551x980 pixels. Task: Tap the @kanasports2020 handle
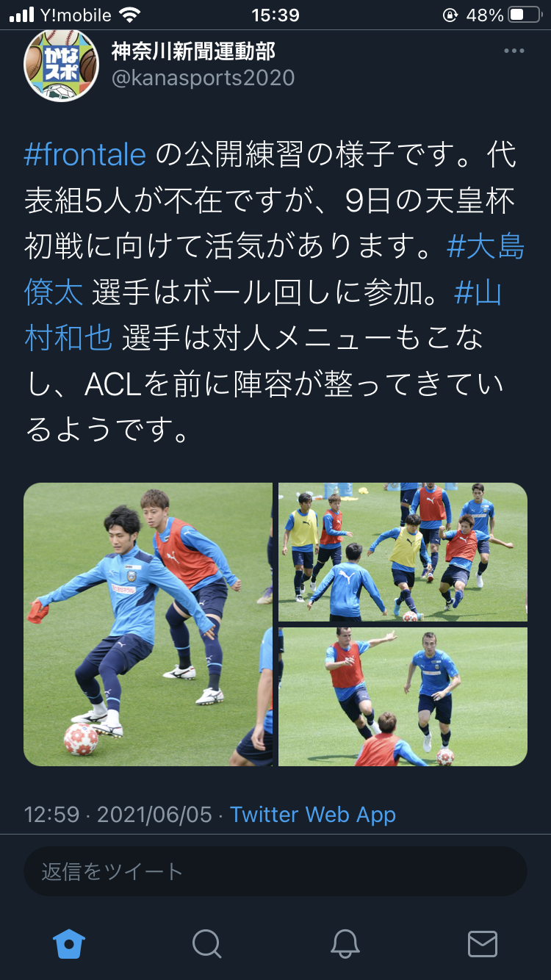click(x=203, y=78)
